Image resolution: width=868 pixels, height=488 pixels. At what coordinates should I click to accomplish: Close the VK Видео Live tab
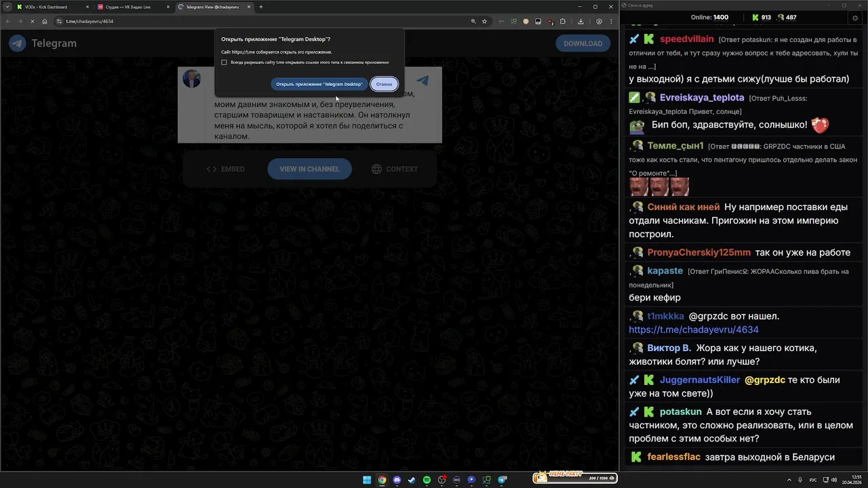coord(167,7)
